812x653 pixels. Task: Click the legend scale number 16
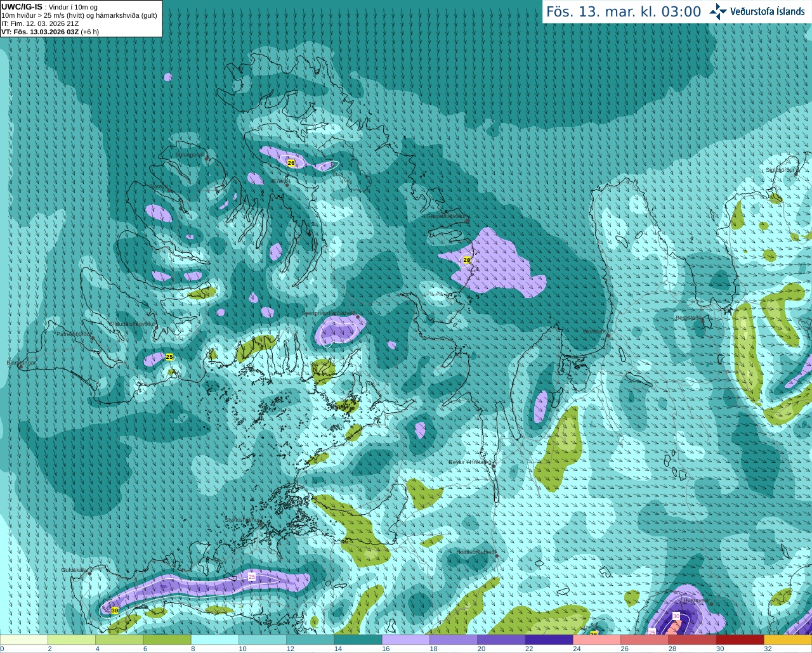[386, 649]
